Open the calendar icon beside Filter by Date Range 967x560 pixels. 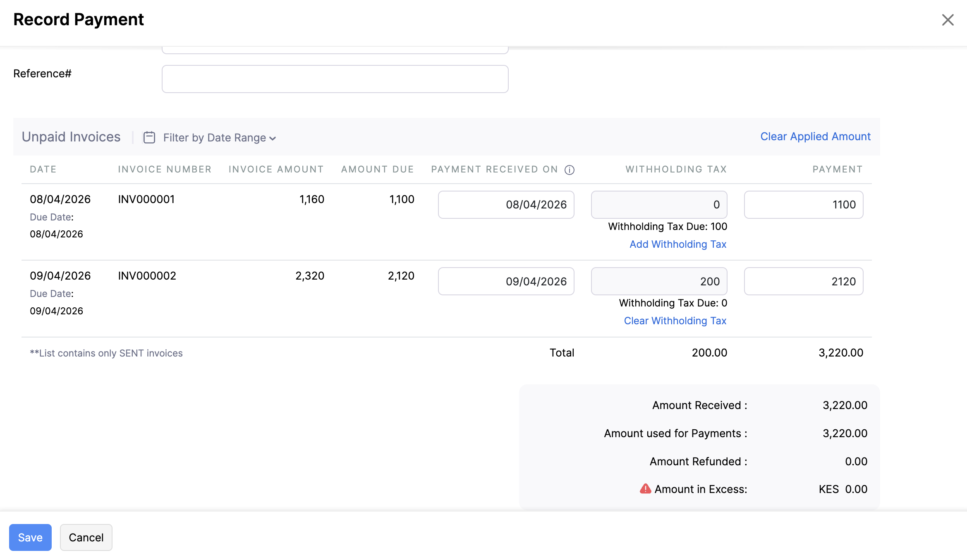149,137
